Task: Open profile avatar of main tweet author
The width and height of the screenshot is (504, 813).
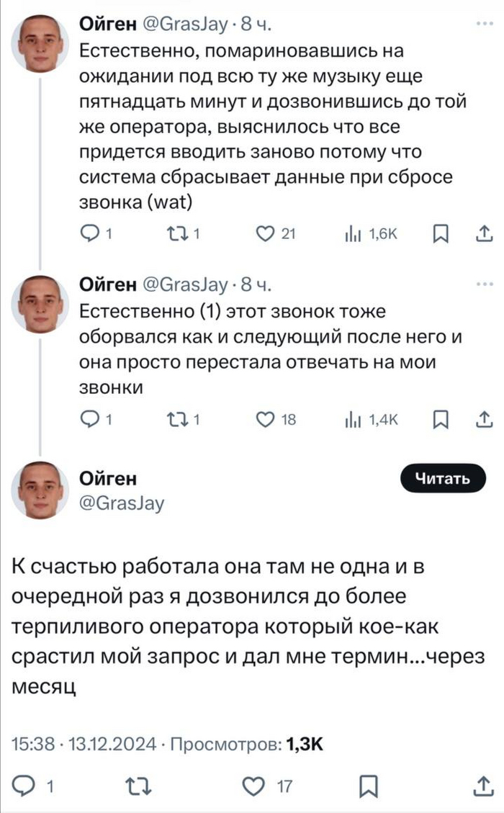Action: pyautogui.click(x=40, y=490)
